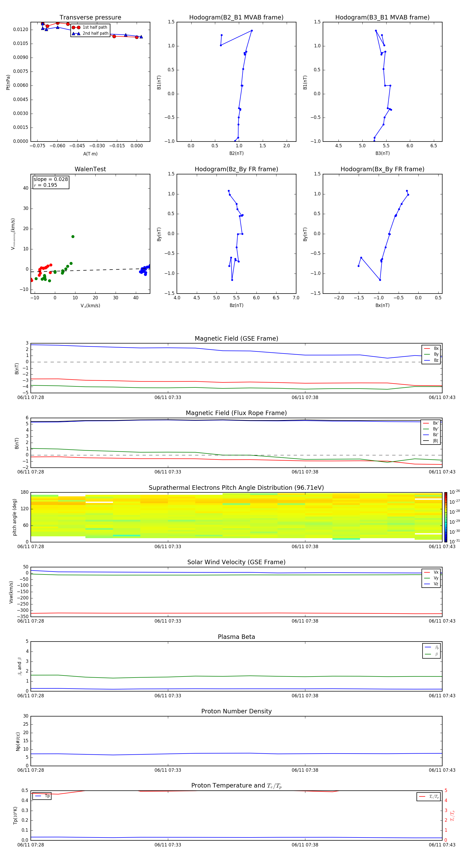Click the "V_remaining(km/s)" y-axis label
This screenshot has height=868, width=473.
[x=13, y=234]
